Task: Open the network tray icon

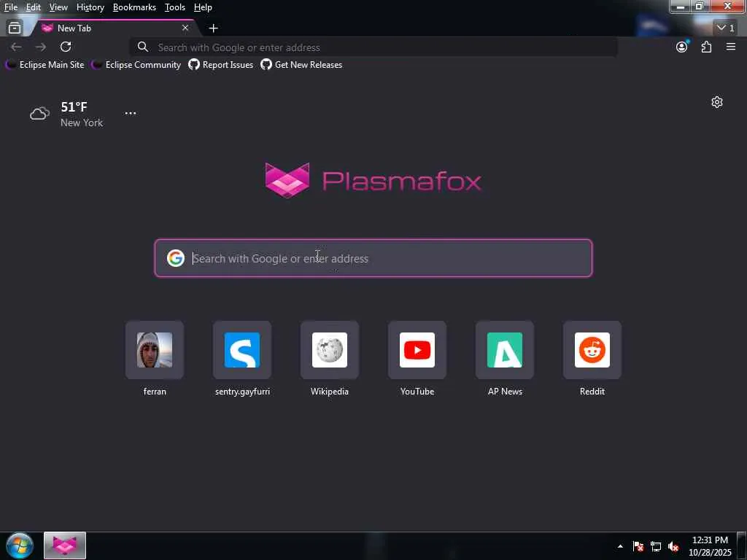Action: pyautogui.click(x=656, y=546)
